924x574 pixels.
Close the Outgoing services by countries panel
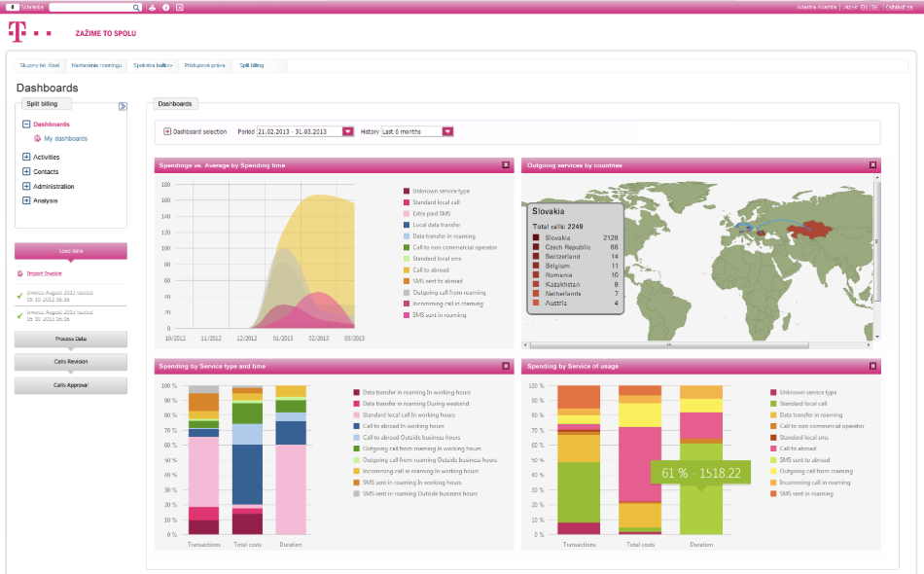[871, 165]
